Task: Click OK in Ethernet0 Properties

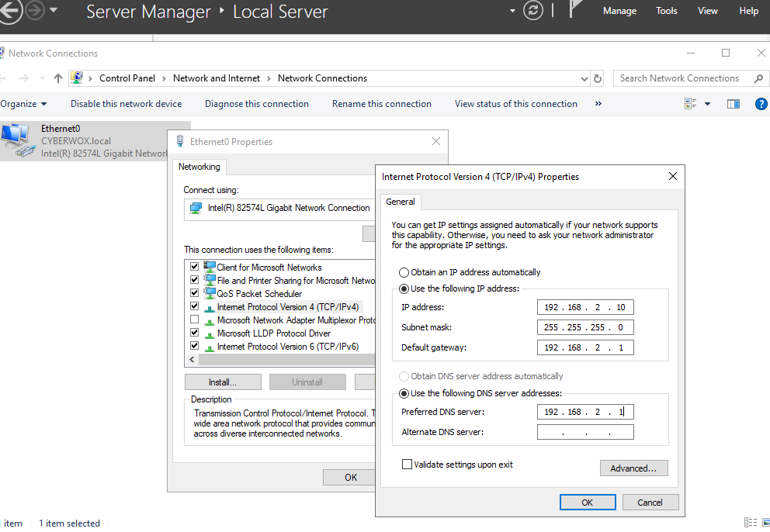Action: coord(350,477)
